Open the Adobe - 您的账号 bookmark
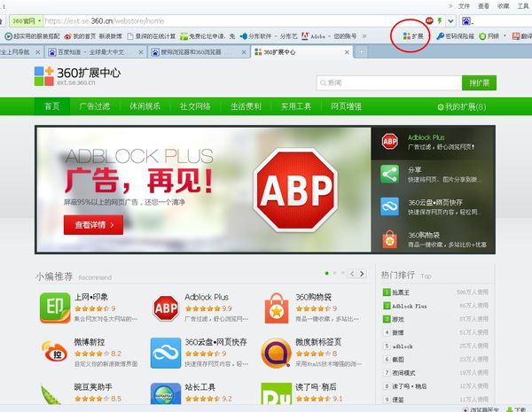The image size is (532, 412). tap(329, 36)
